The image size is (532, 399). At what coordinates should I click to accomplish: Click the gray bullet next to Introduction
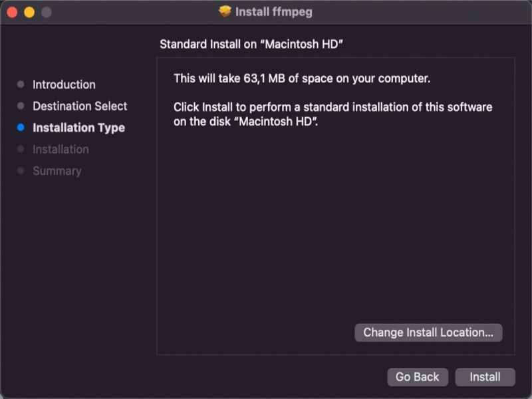coord(22,84)
